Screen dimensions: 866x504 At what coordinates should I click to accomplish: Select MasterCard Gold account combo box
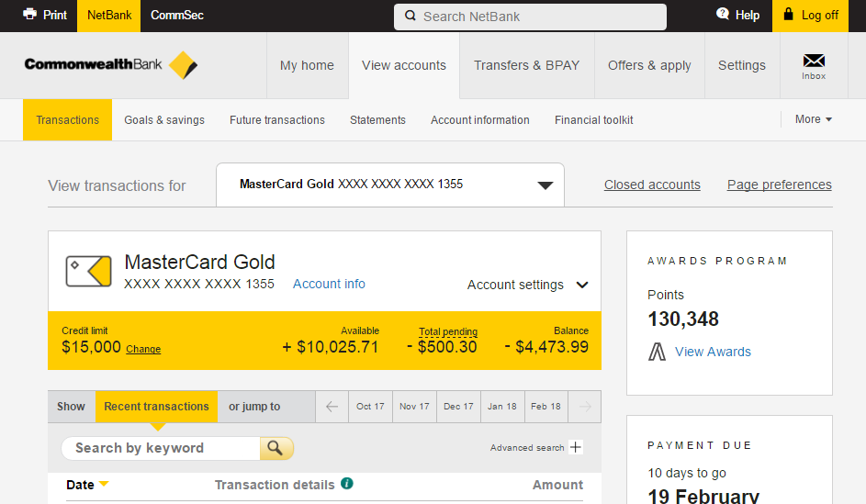pos(390,185)
